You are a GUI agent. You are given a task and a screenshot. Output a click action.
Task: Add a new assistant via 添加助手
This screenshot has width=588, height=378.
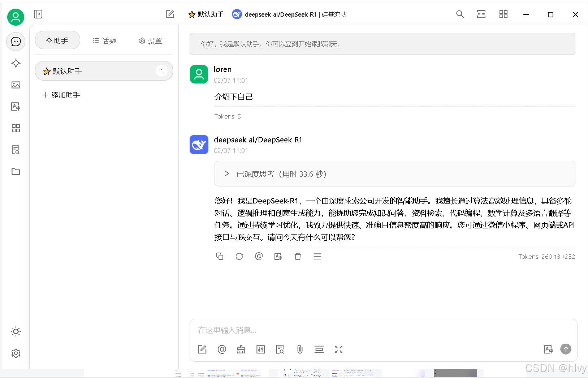tap(61, 95)
